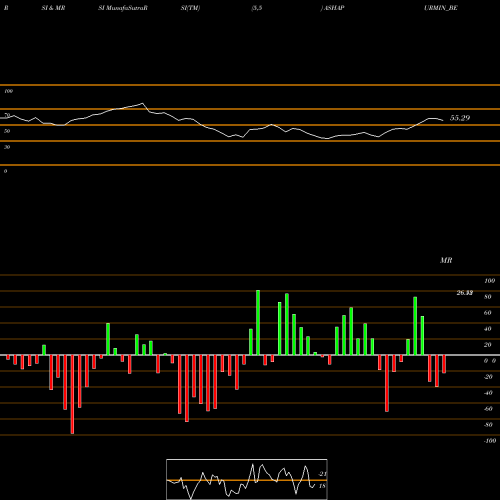
Task: Click MR axis label 20
Action: tap(488, 345)
